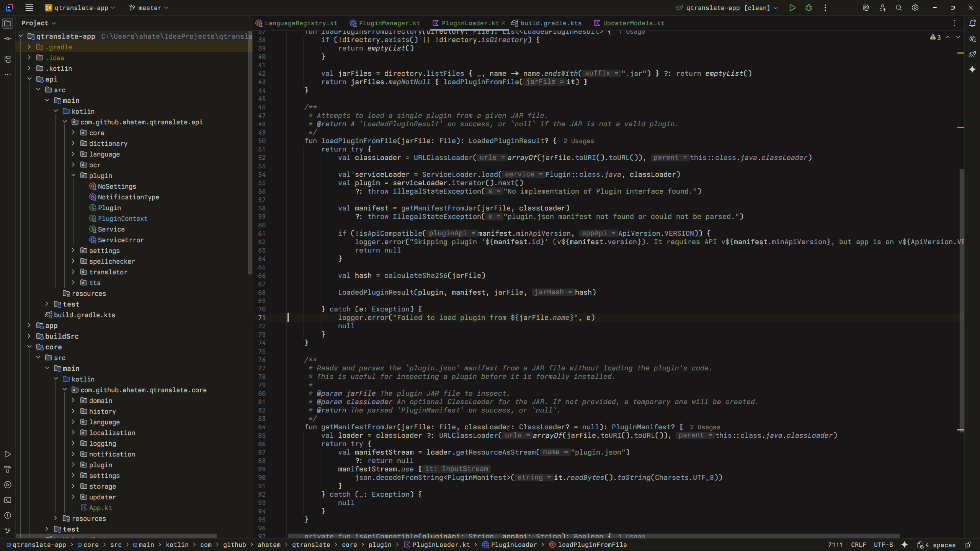The image size is (980, 551).
Task: Open the AI Chat icon in right sidebar
Action: pos(972,39)
